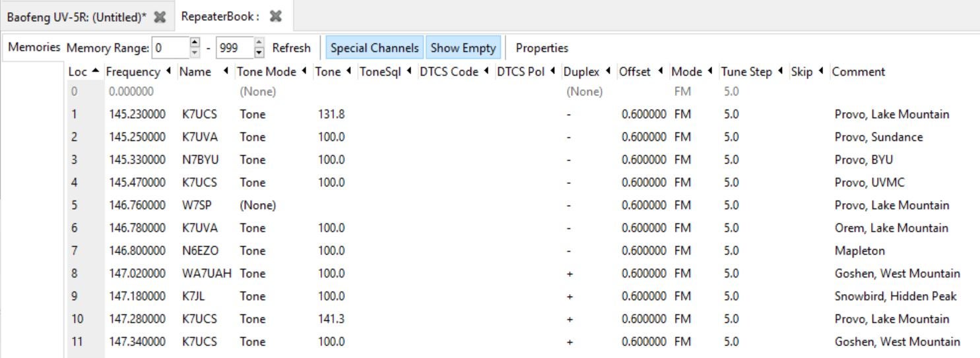Screen dimensions: 980x358
Task: Toggle the Special Channels button
Action: (374, 47)
